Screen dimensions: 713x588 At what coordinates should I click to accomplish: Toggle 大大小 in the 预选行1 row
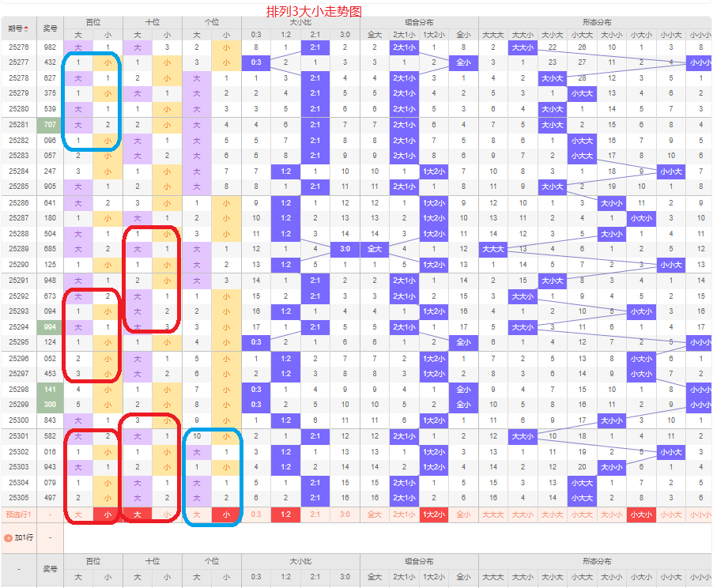tap(523, 514)
